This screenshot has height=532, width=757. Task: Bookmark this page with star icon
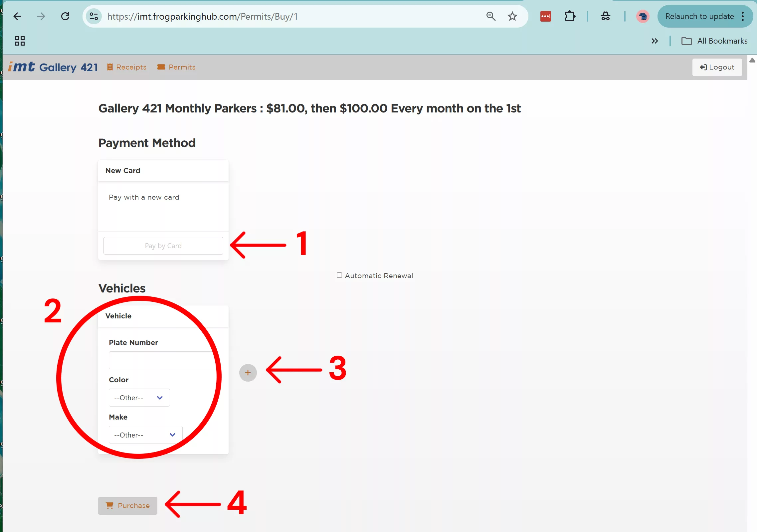click(x=512, y=16)
